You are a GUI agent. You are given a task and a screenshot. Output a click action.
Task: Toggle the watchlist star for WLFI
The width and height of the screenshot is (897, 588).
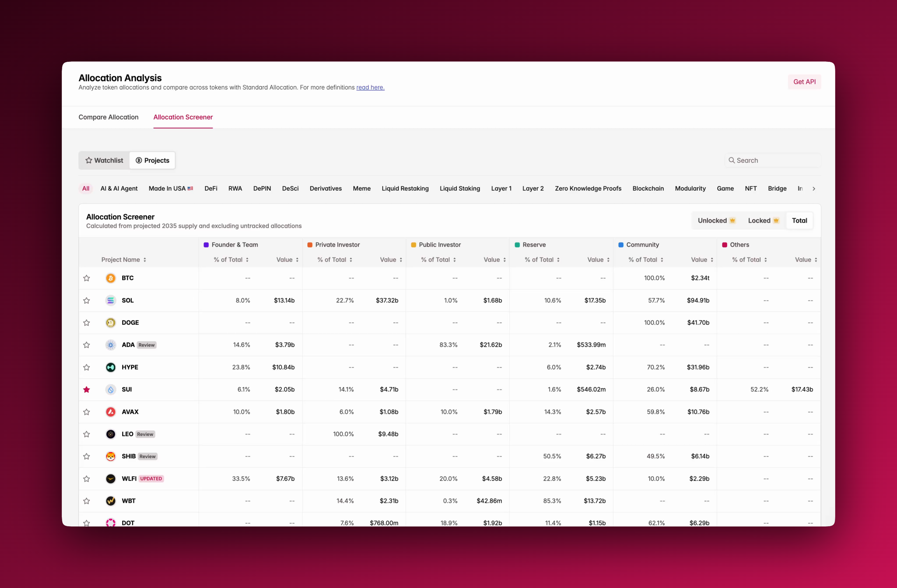pyautogui.click(x=86, y=479)
